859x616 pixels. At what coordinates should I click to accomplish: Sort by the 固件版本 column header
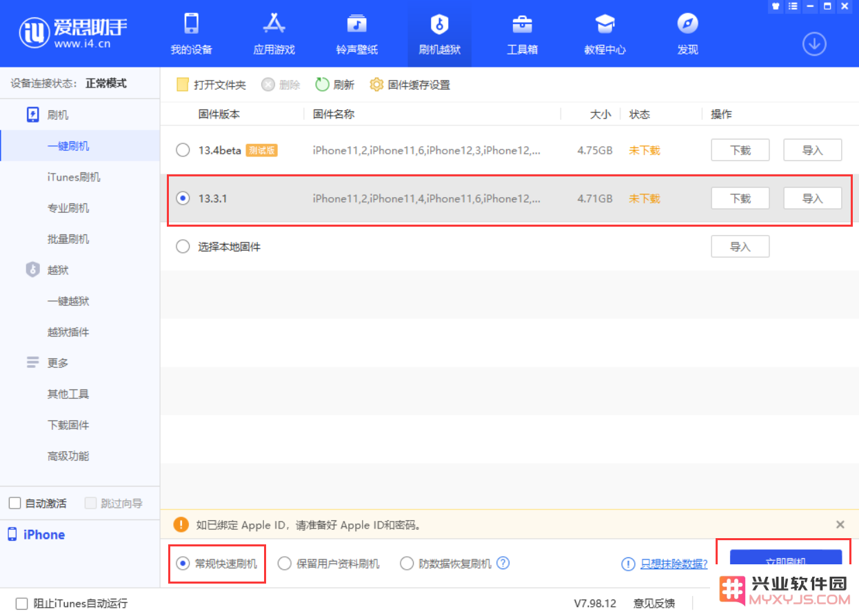point(219,114)
